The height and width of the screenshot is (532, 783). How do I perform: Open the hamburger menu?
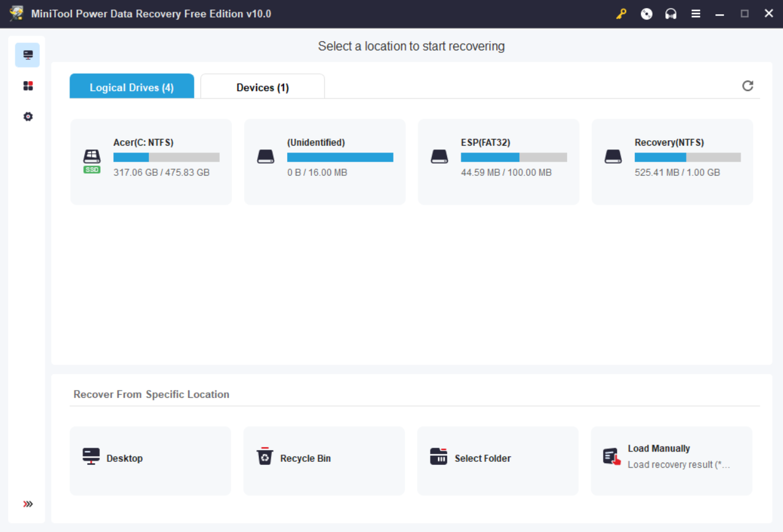point(695,13)
